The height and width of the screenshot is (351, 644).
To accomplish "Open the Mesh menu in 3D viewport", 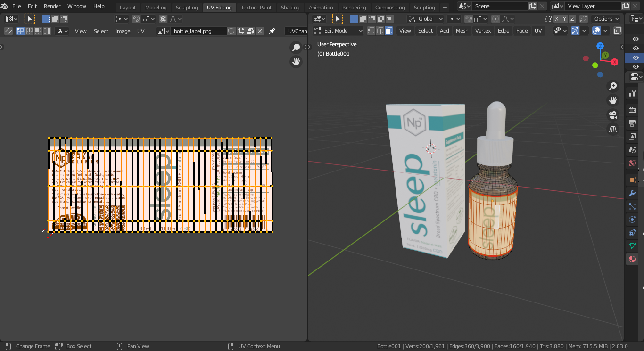I will [x=462, y=31].
